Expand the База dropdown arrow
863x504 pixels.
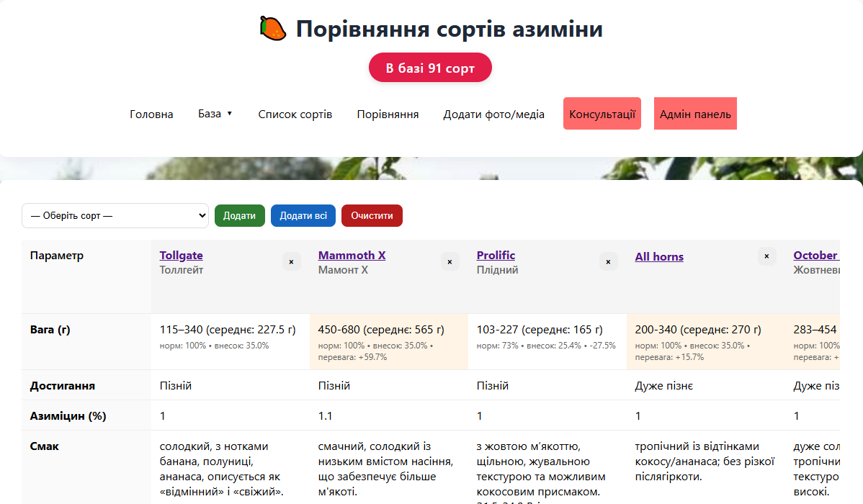point(230,114)
